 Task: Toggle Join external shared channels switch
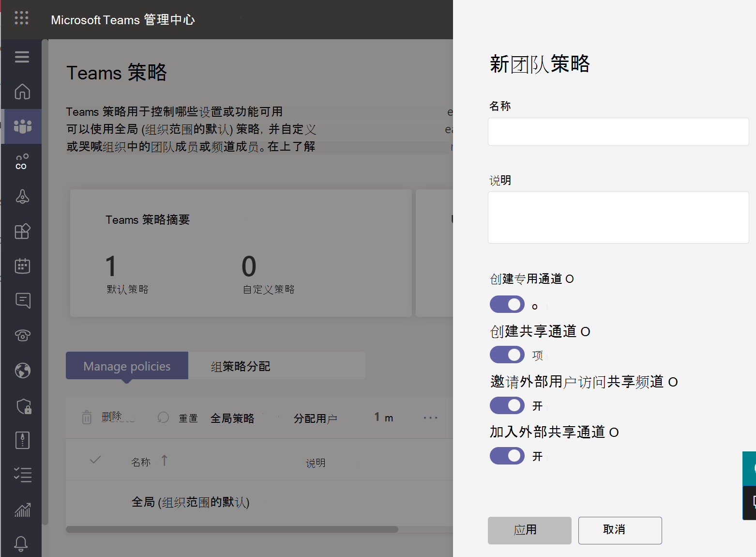coord(507,456)
